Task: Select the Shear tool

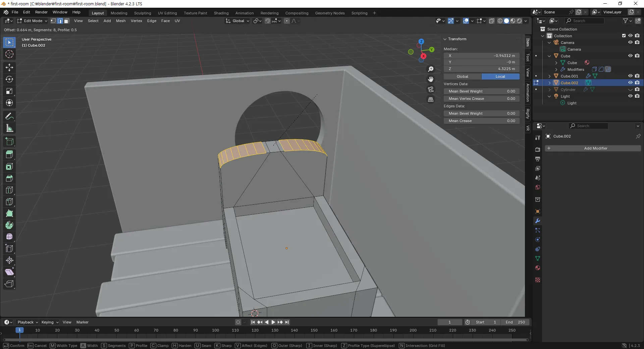Action: [x=9, y=272]
